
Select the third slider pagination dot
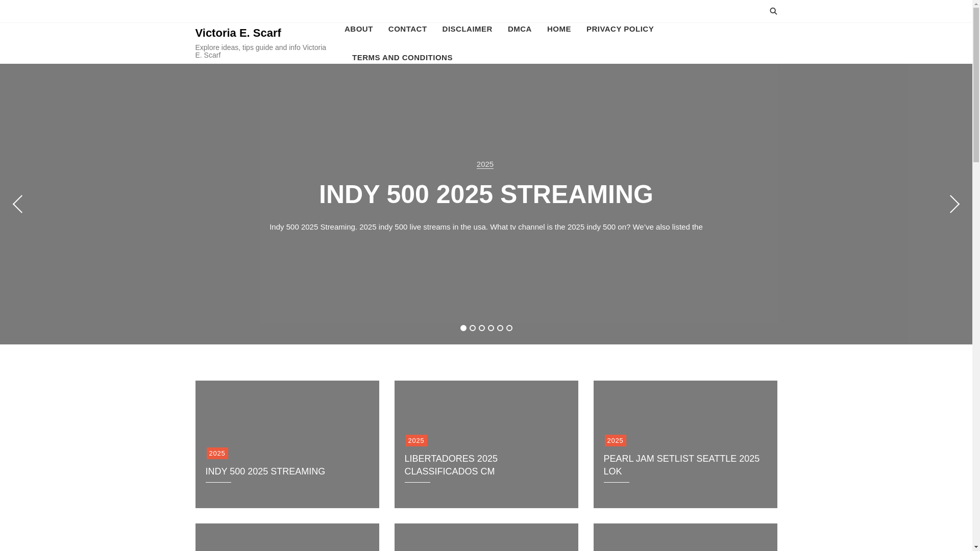pyautogui.click(x=482, y=328)
